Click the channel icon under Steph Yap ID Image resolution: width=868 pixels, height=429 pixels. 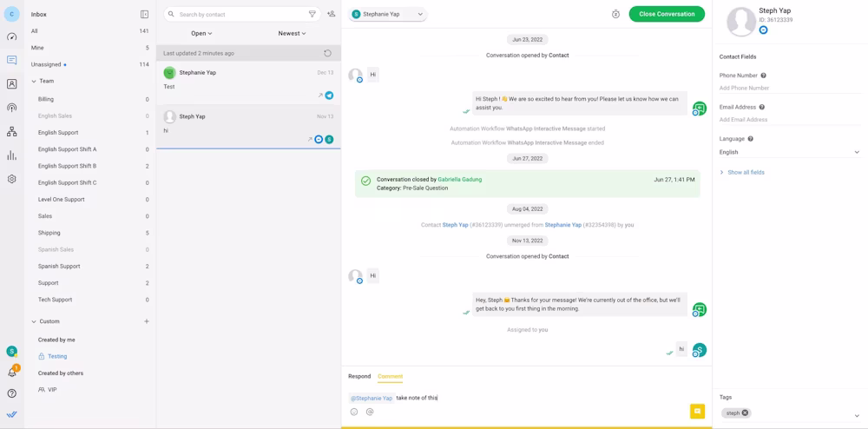[763, 30]
